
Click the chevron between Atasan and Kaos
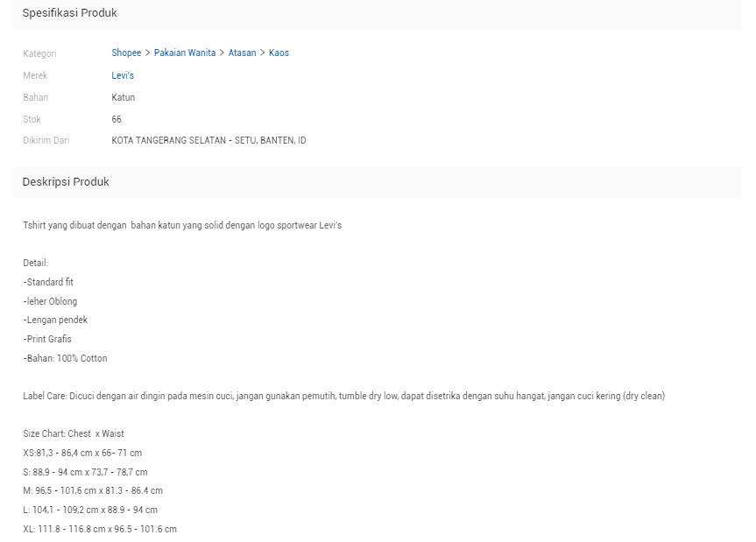point(263,53)
